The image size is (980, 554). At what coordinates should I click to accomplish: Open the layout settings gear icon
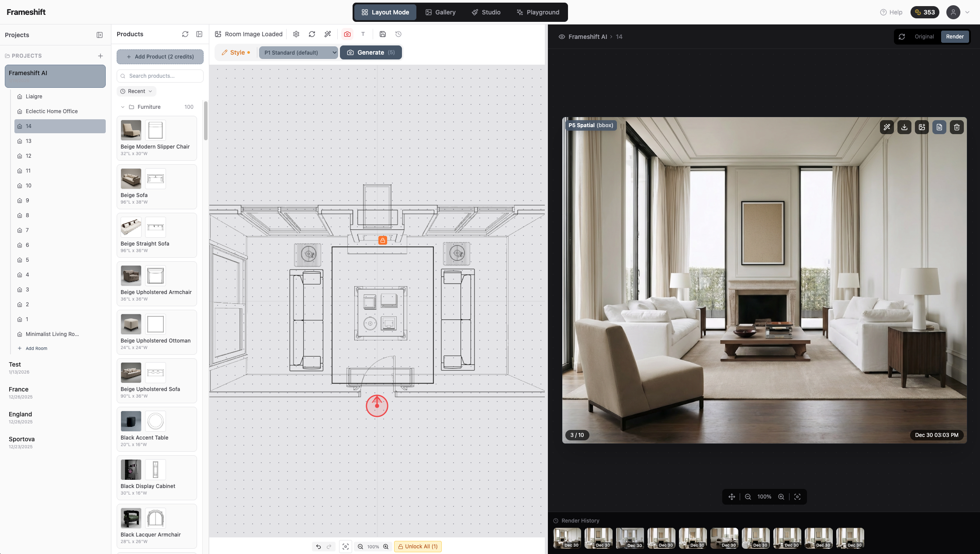[296, 34]
